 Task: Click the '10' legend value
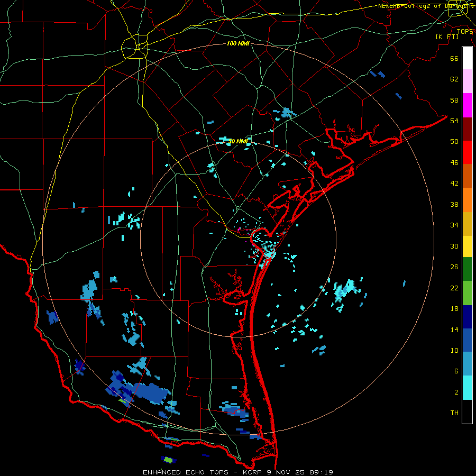tap(454, 351)
